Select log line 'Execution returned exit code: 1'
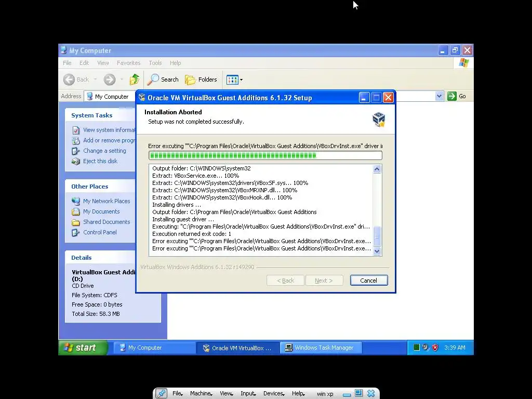The width and height of the screenshot is (532, 399). click(x=192, y=234)
